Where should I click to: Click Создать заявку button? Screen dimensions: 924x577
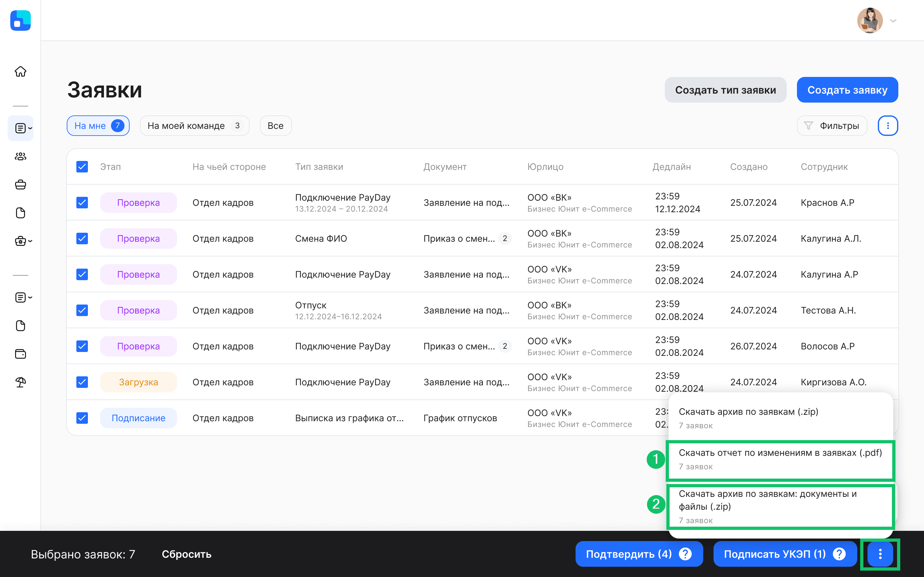(x=847, y=90)
